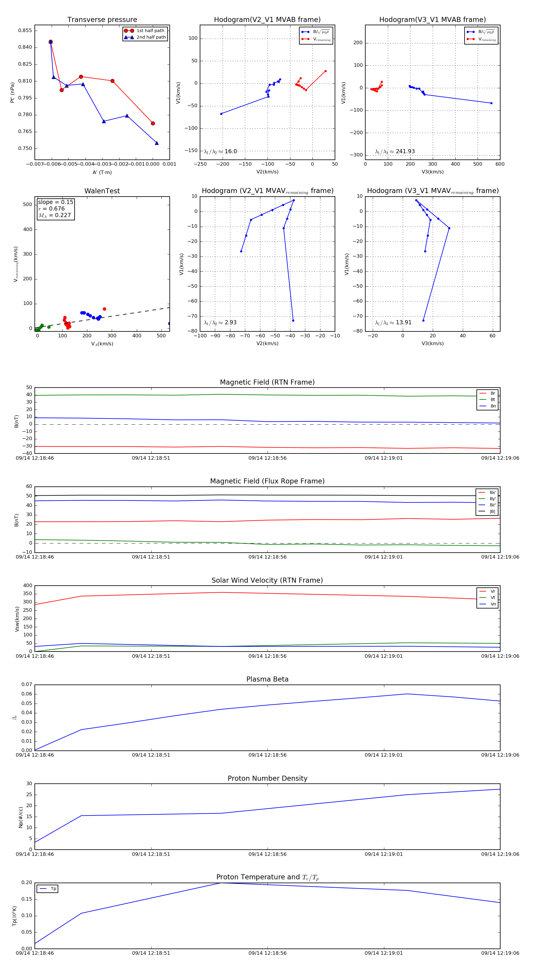
Task: Click the 'Hodogram(V3_V1 MVAB frame)' title
Action: [432, 20]
